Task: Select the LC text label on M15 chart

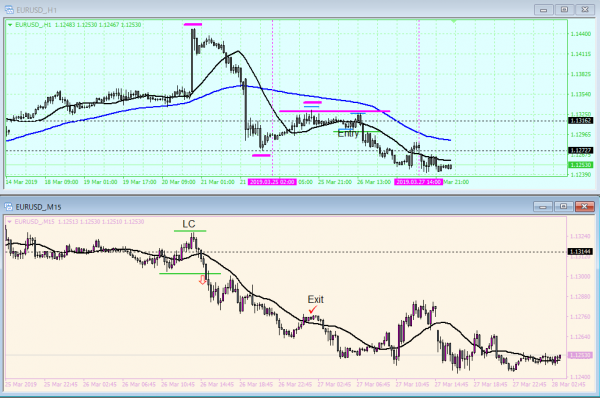Action: click(x=189, y=224)
